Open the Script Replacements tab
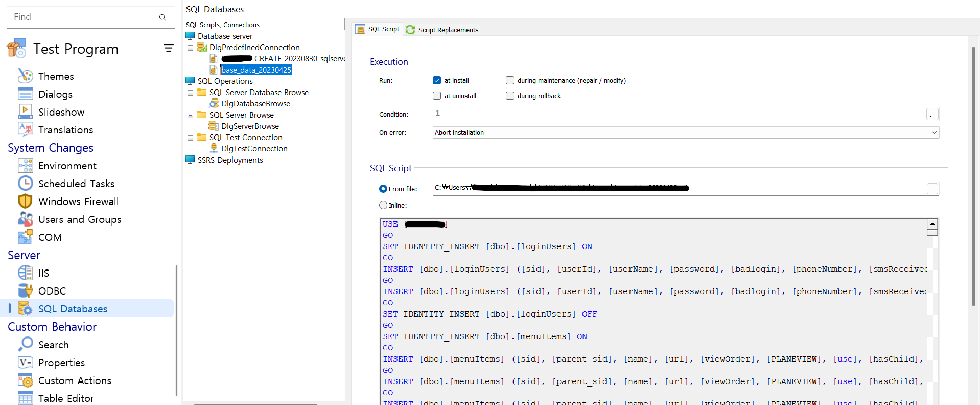Image resolution: width=980 pixels, height=405 pixels. coord(442,30)
